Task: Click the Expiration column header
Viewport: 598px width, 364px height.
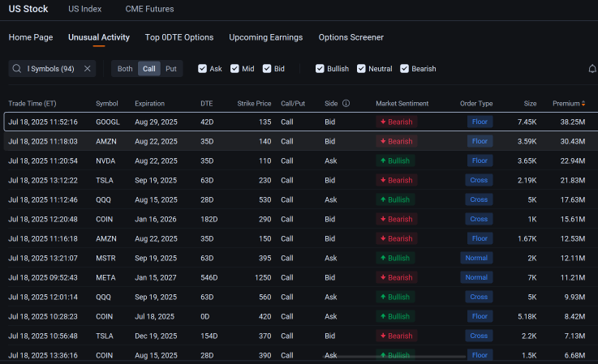Action: point(150,103)
